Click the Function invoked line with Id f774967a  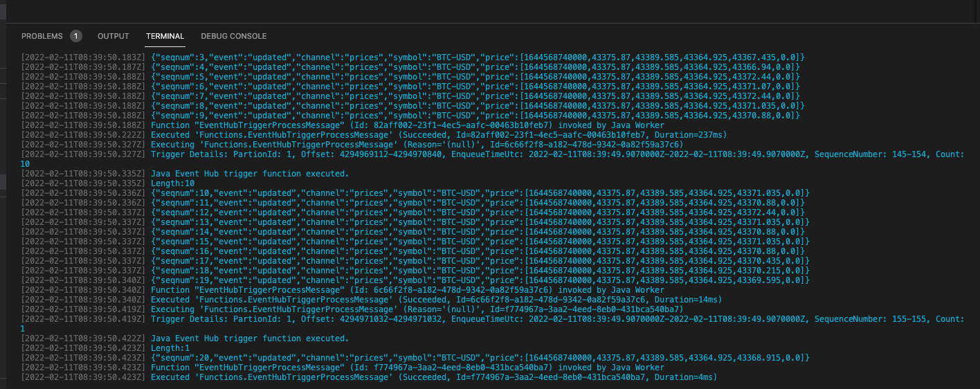tap(343, 367)
